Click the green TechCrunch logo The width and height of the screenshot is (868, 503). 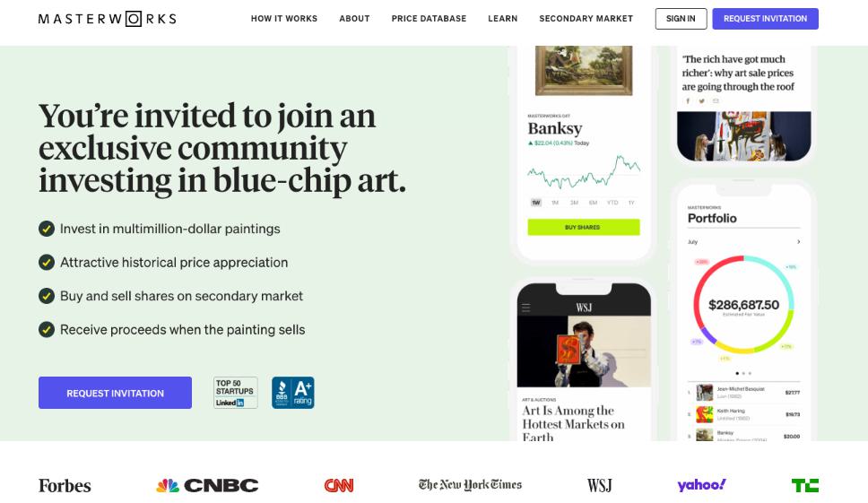[x=804, y=485]
